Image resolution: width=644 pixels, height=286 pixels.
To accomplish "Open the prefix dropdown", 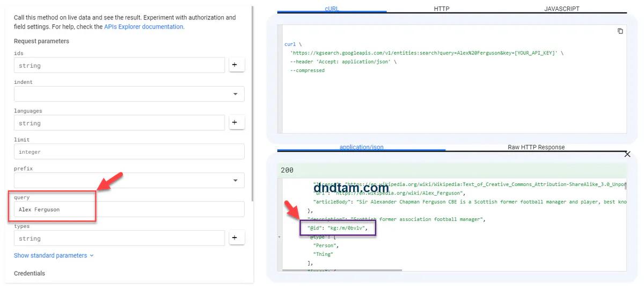I will [x=129, y=180].
